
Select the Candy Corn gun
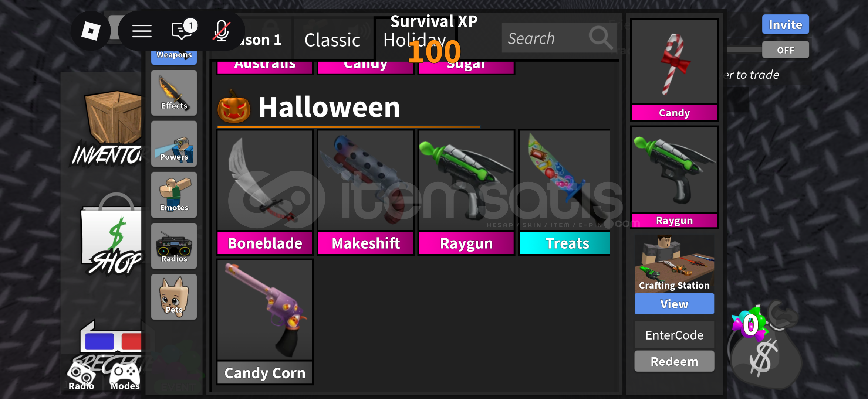point(265,322)
